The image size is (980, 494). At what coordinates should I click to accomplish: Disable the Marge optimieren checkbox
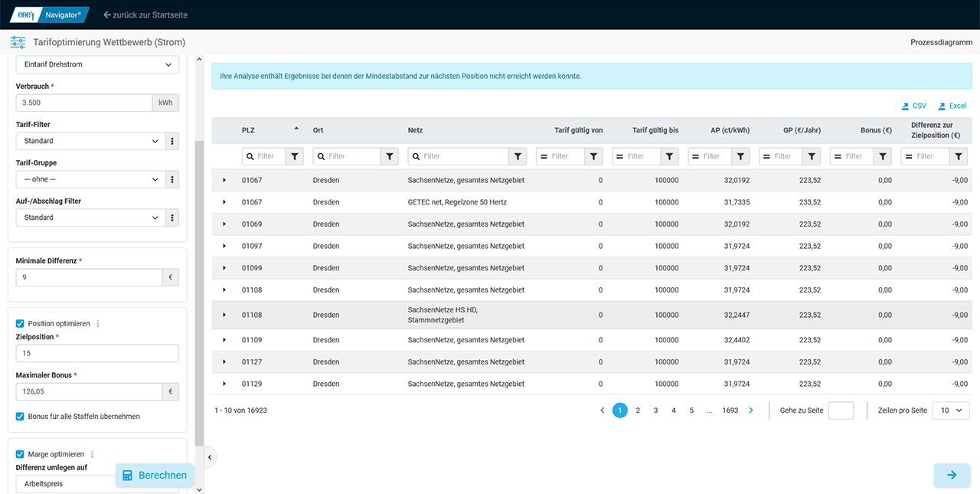pos(20,454)
